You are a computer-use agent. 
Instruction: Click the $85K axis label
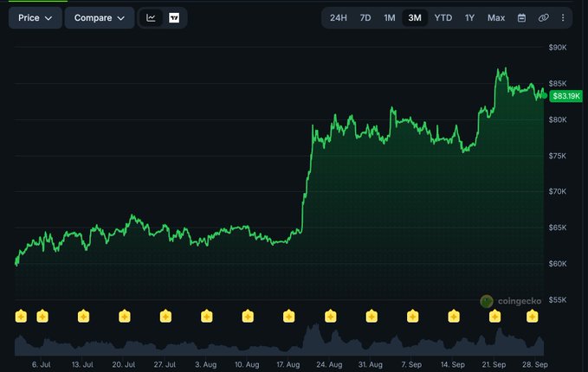558,83
